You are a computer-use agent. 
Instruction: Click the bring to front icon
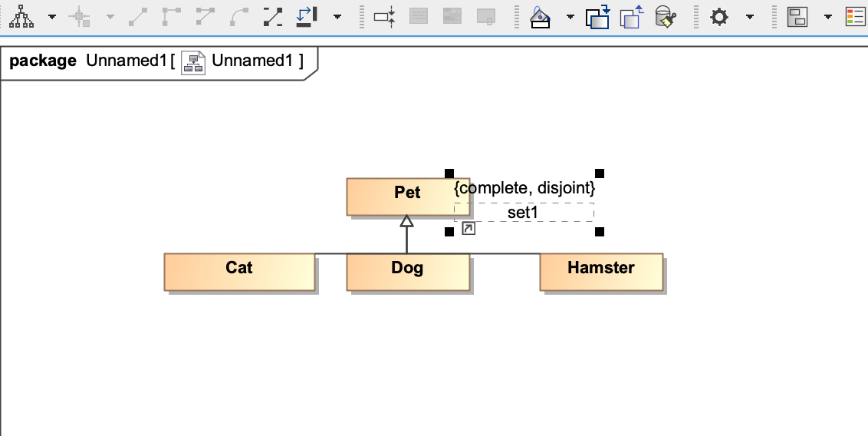pyautogui.click(x=598, y=17)
